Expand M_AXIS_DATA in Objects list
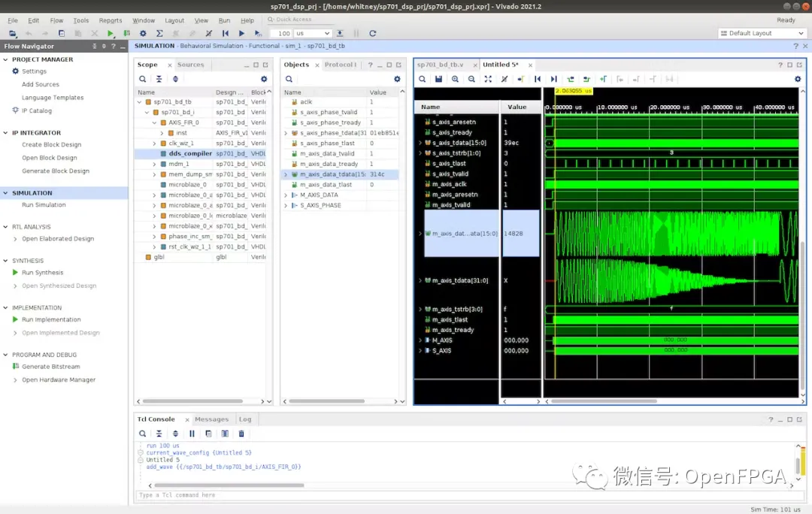Viewport: 812px width, 514px height. (286, 195)
